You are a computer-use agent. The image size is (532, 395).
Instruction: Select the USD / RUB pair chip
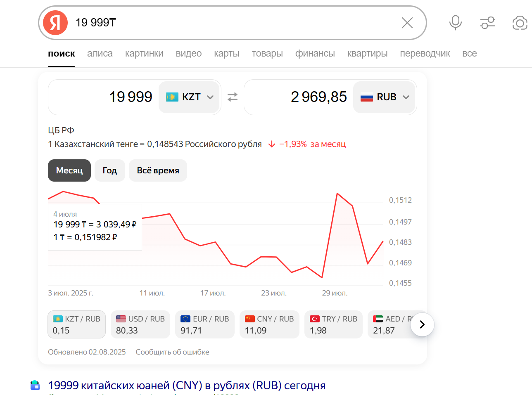tap(140, 324)
